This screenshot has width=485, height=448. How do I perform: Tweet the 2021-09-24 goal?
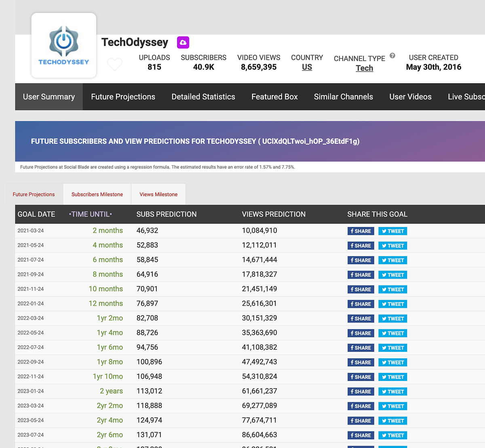point(393,275)
